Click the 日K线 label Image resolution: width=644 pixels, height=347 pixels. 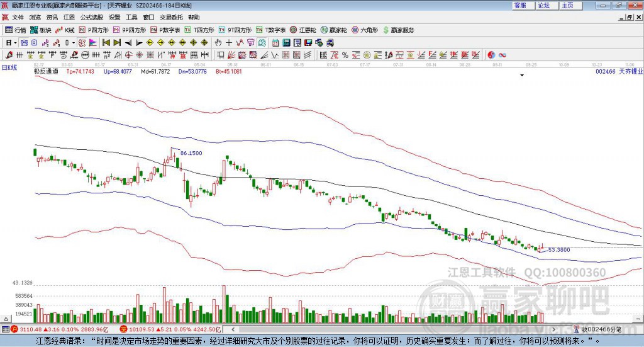tap(9, 67)
